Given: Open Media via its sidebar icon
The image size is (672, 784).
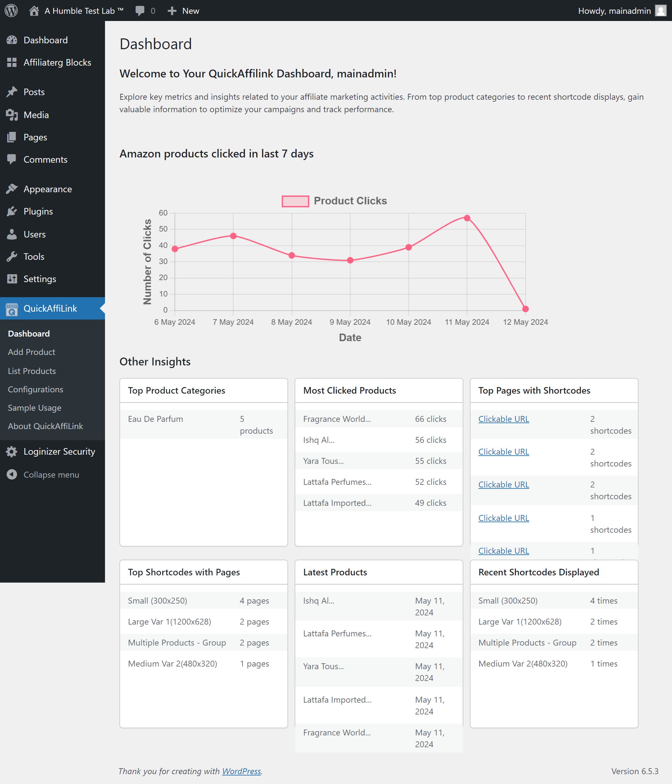Looking at the screenshot, I should [x=12, y=115].
